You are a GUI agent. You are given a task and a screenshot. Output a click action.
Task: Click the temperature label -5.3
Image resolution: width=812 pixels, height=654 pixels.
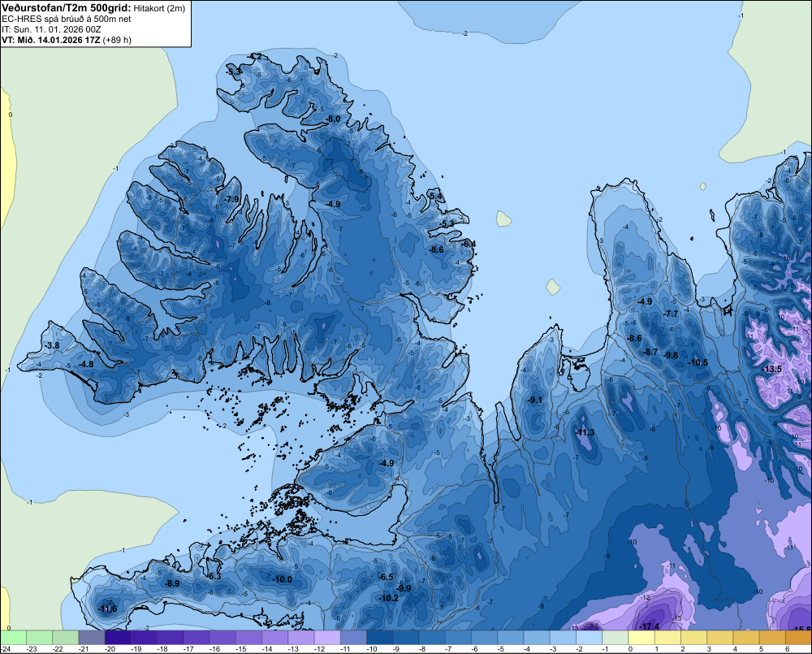447,223
